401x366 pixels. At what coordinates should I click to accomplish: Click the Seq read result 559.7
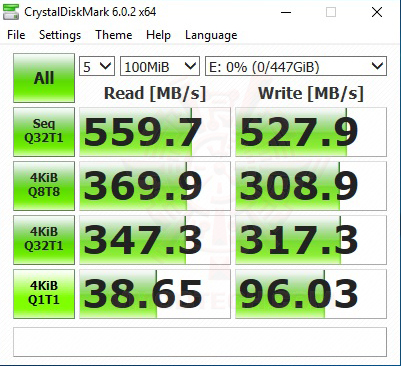click(155, 132)
